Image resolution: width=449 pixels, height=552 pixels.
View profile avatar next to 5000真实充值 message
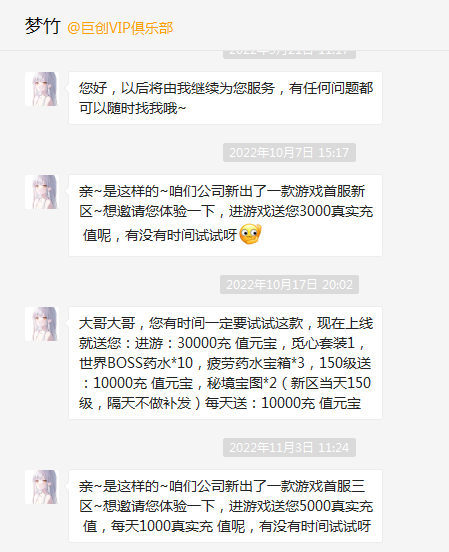[x=42, y=487]
